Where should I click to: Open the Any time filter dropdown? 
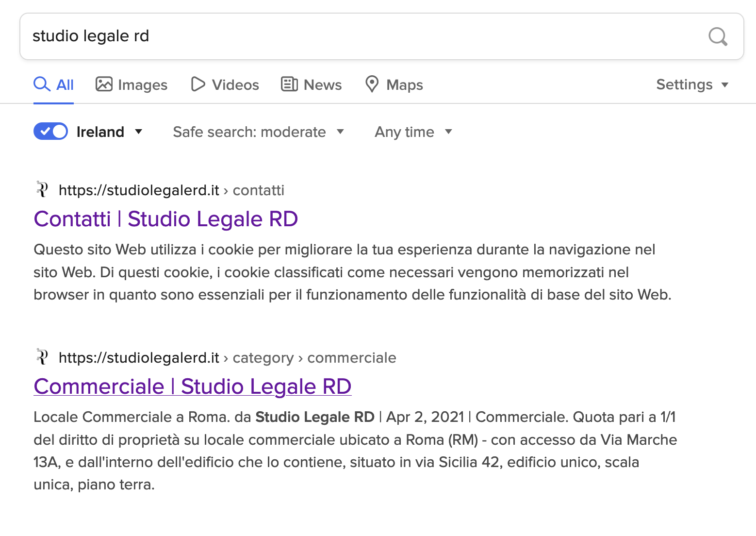413,132
